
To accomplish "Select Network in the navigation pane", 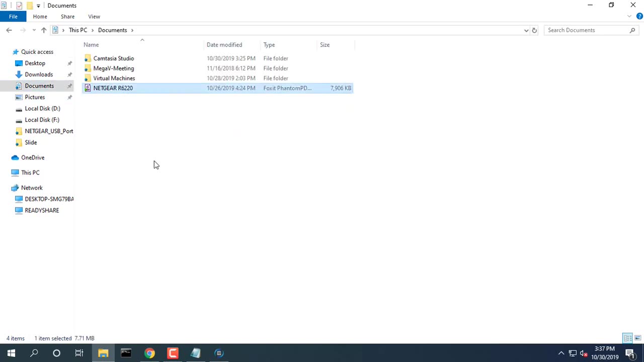I will point(32,188).
